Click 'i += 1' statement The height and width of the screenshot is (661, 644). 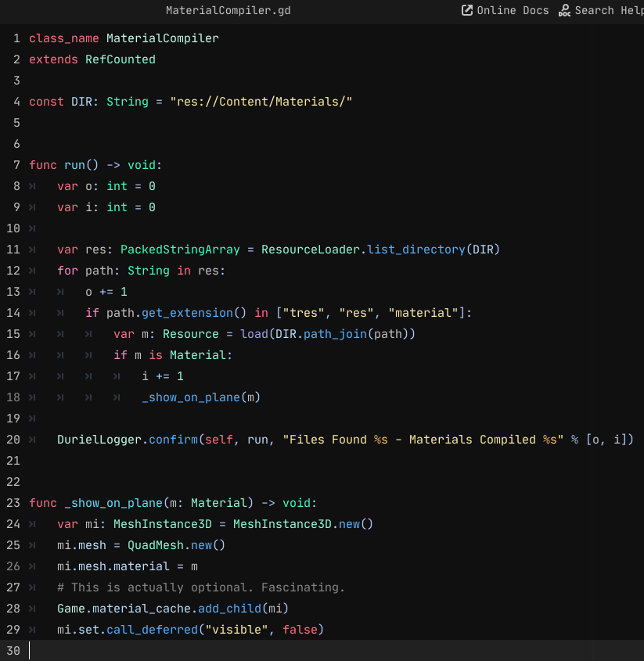click(163, 376)
